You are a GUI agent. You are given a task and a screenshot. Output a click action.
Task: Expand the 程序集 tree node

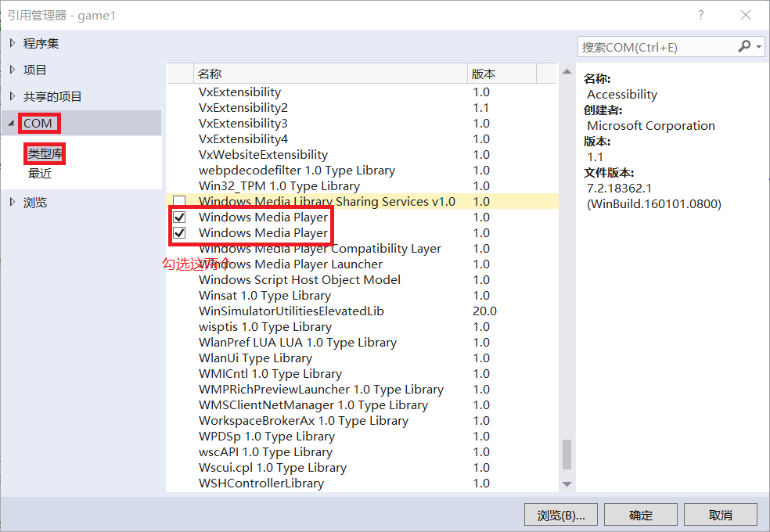(x=13, y=43)
